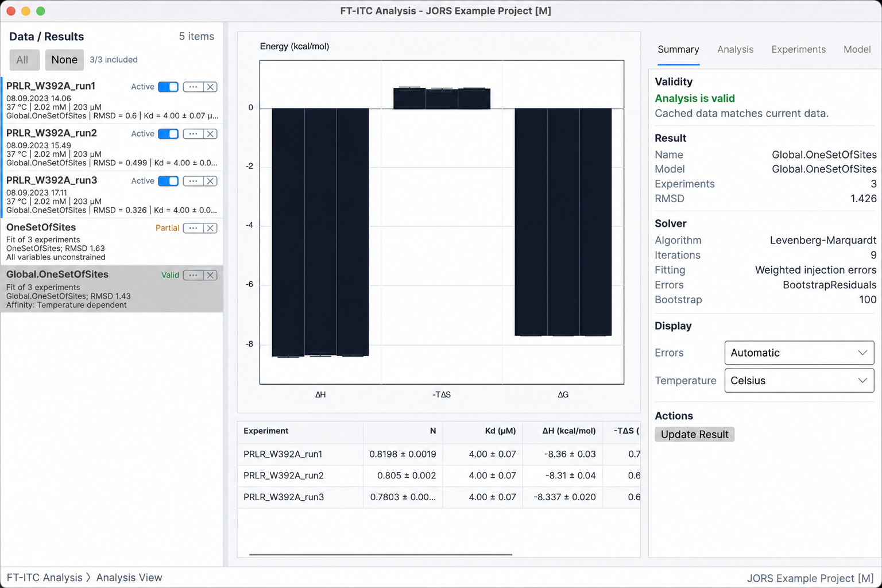The width and height of the screenshot is (882, 588).
Task: Open more options for OneSetOfSites result
Action: pyautogui.click(x=194, y=228)
